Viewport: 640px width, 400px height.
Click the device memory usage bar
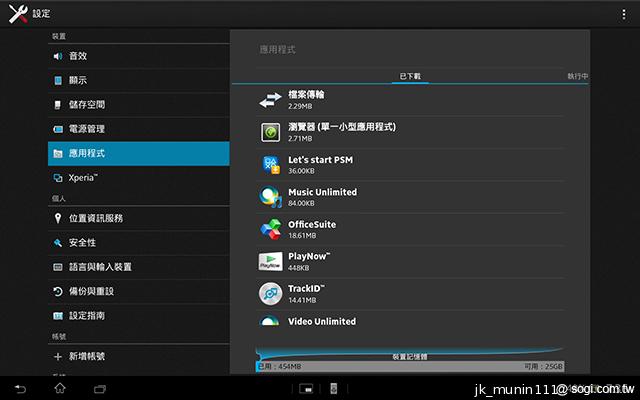[x=410, y=367]
